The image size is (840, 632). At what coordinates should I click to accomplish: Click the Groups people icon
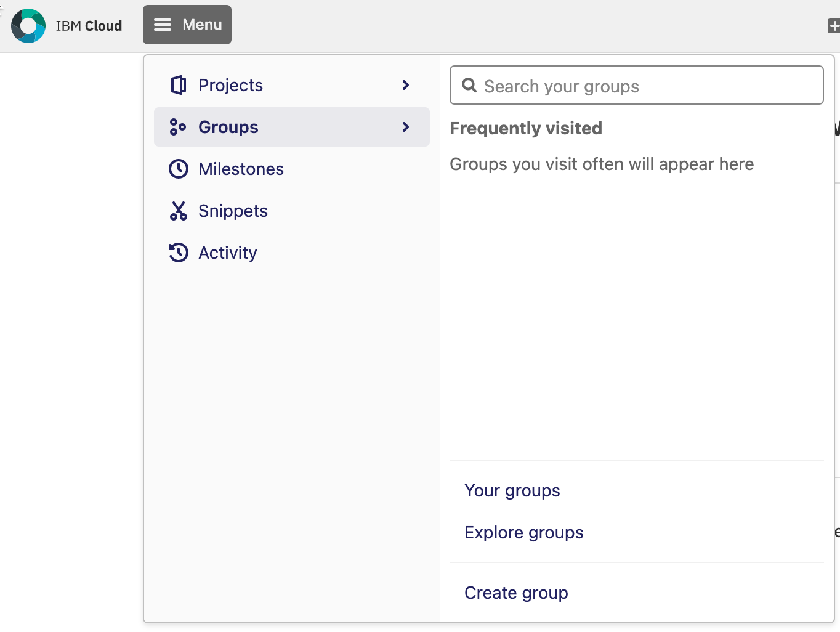(x=179, y=127)
